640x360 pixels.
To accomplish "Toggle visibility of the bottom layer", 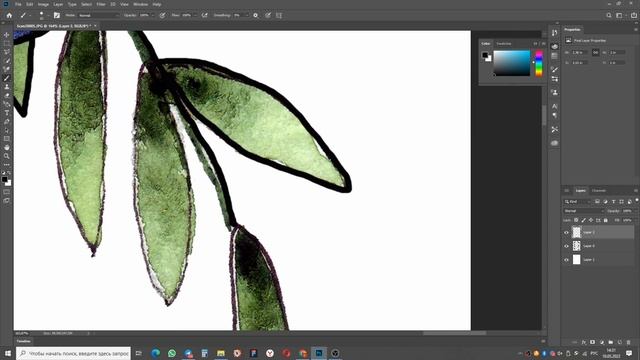I will click(x=566, y=260).
